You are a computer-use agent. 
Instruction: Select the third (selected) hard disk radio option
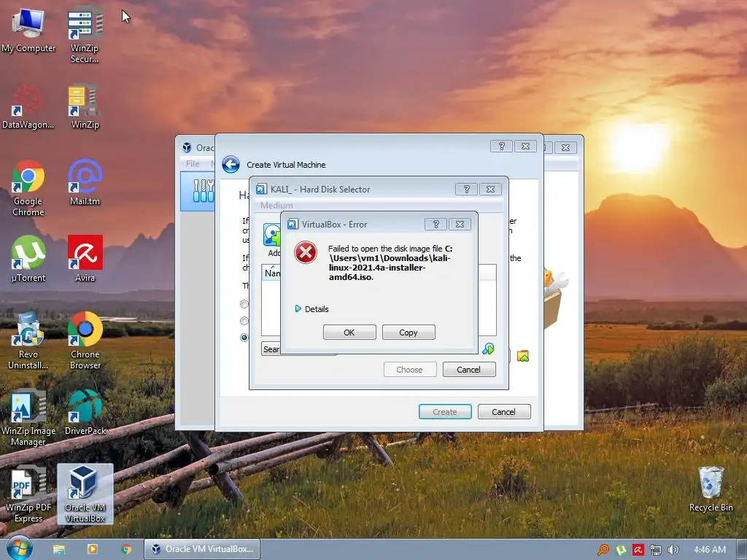click(244, 337)
